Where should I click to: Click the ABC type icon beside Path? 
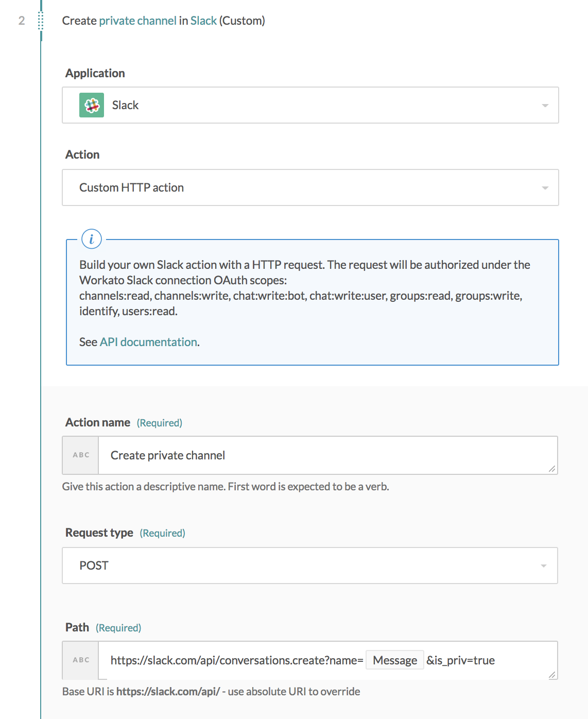pyautogui.click(x=81, y=660)
